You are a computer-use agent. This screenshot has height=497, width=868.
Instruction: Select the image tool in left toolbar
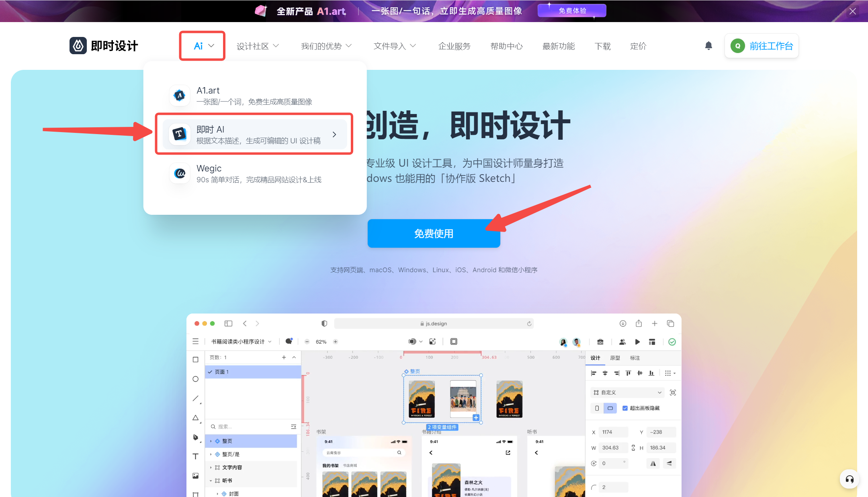196,476
